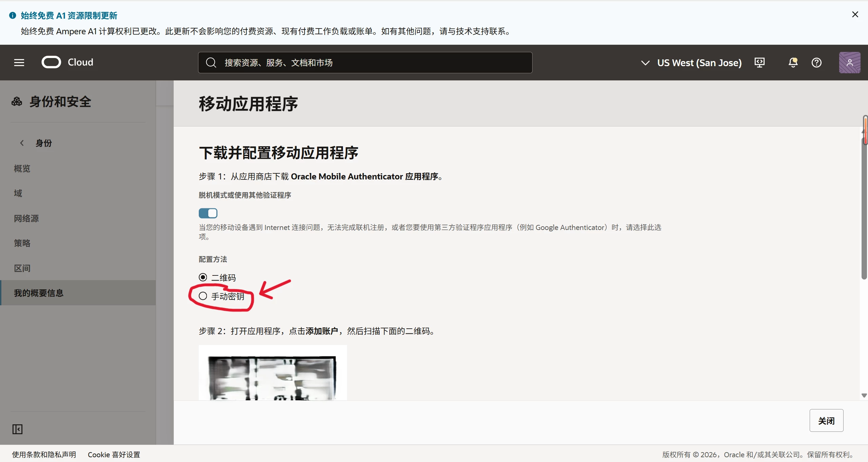Click the 移动应用程序 page heading

pos(248,104)
